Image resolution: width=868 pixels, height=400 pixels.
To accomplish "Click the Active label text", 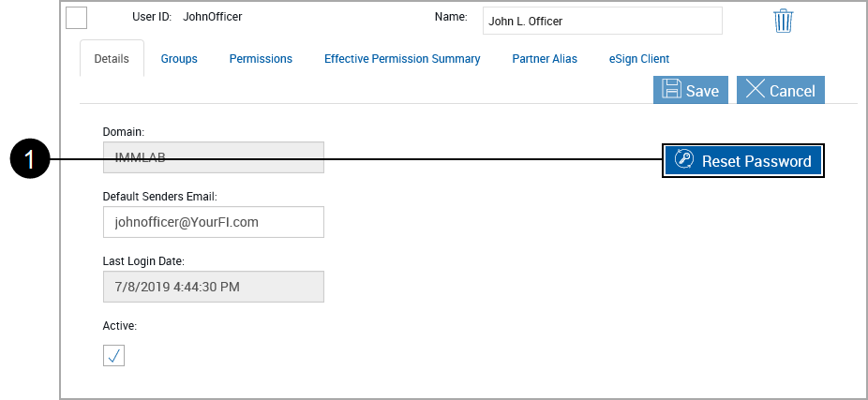I will 120,326.
